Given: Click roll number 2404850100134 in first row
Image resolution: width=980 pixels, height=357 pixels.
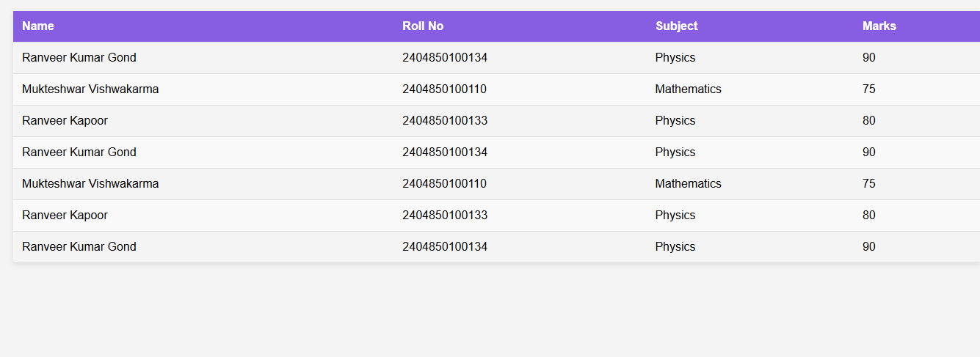Looking at the screenshot, I should point(444,58).
